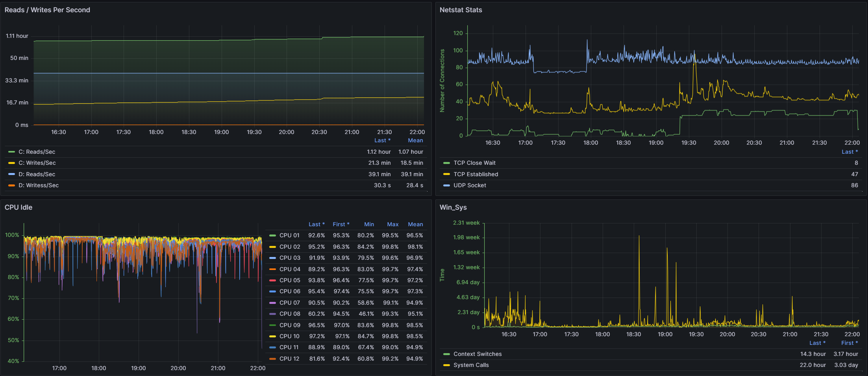The width and height of the screenshot is (868, 376).
Task: Sort Win_Sys legend by First column
Action: pos(850,343)
